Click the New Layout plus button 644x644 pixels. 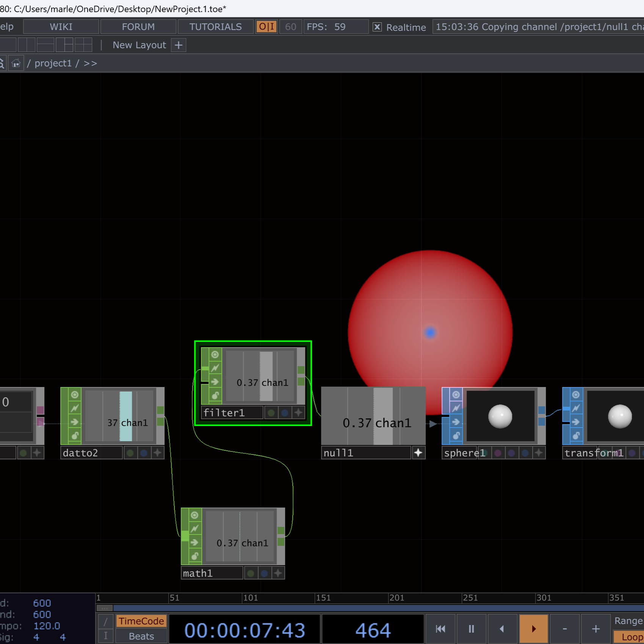click(178, 45)
